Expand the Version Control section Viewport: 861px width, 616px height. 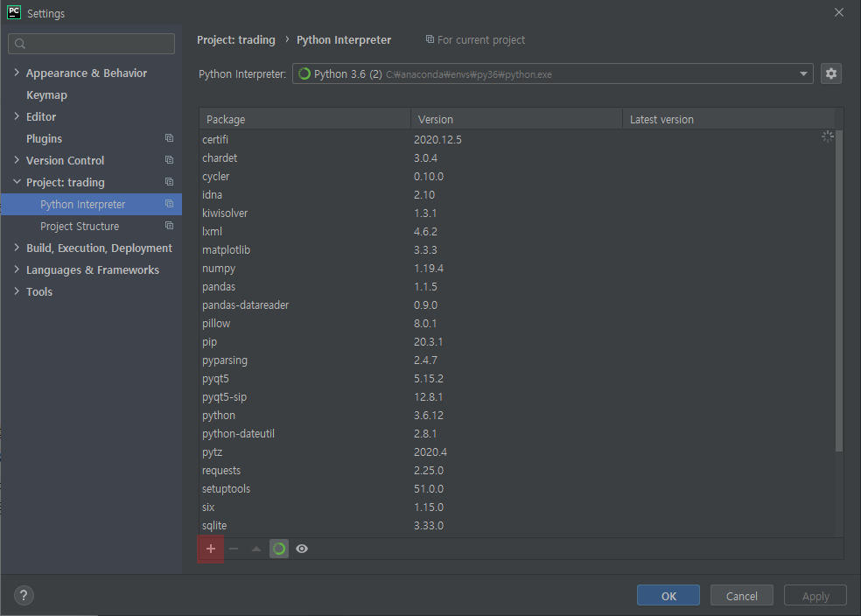pyautogui.click(x=17, y=160)
